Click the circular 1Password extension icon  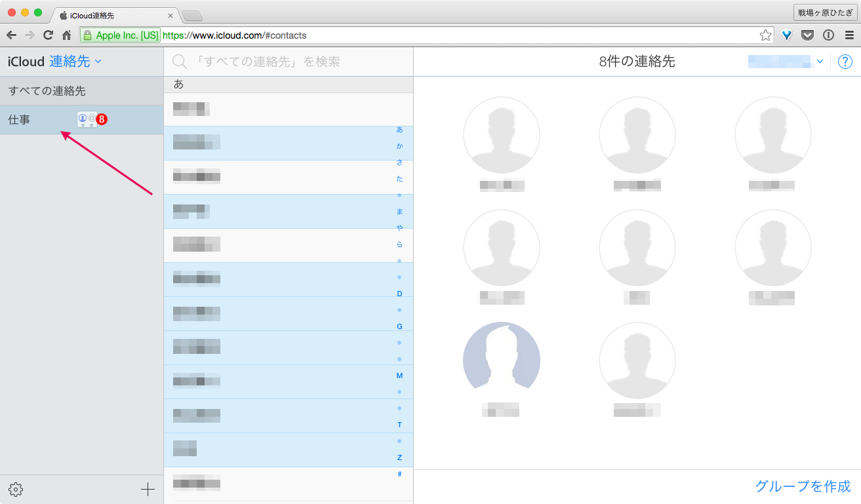[x=829, y=35]
